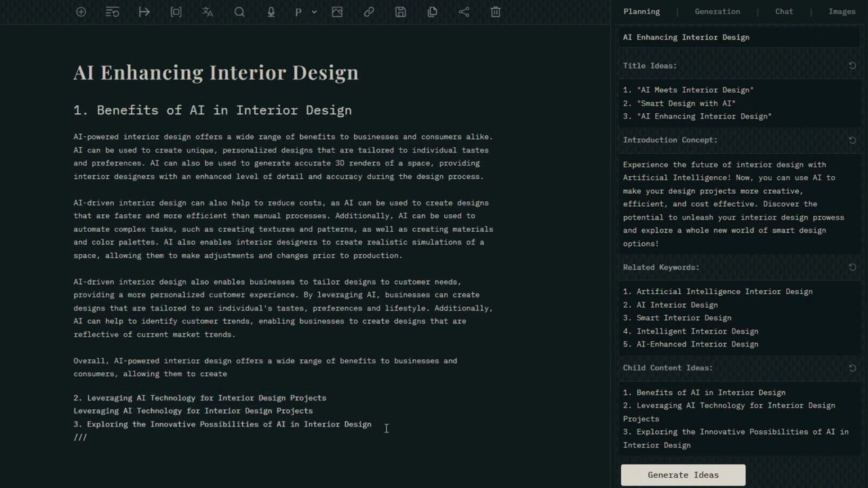Click the Introduction Concept paragraph text box
This screenshot has width=868, height=488.
pos(741,204)
